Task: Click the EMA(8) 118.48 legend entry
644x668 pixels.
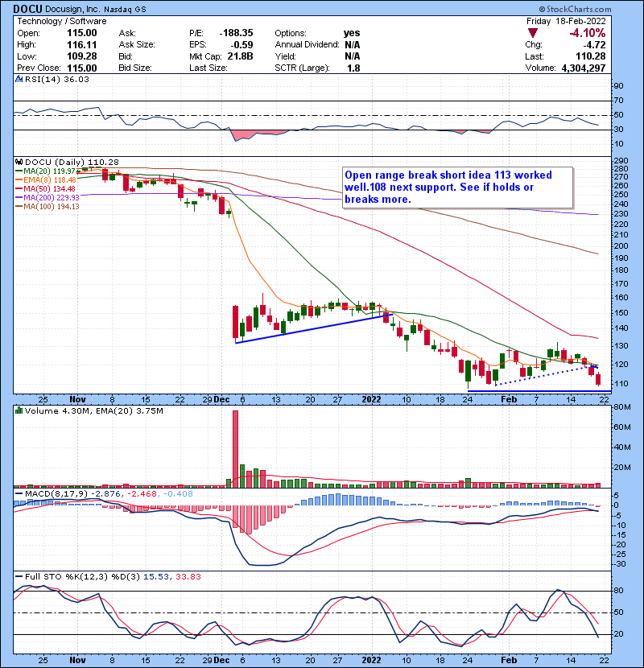Action: [x=46, y=180]
